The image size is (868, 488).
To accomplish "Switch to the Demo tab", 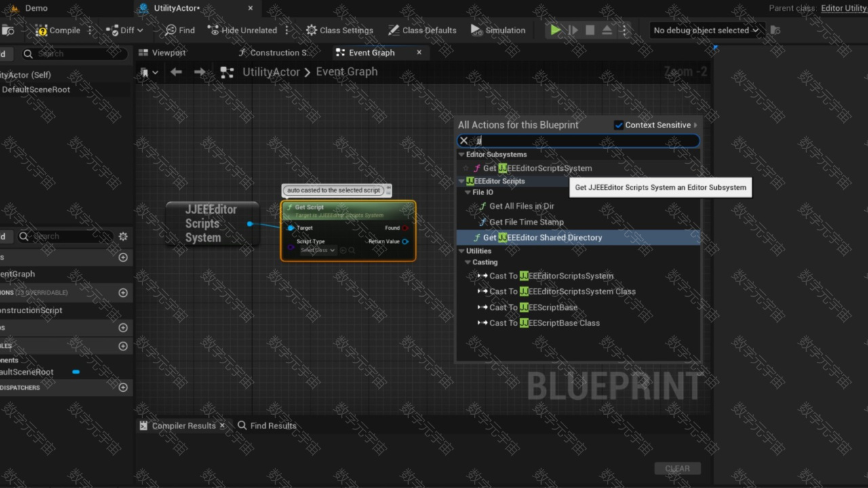I will (x=37, y=8).
